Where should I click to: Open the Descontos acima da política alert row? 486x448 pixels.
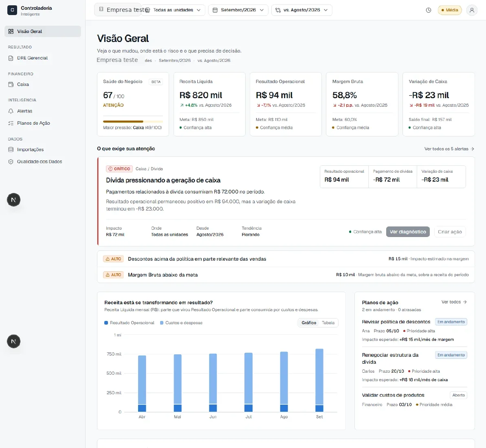coord(286,259)
